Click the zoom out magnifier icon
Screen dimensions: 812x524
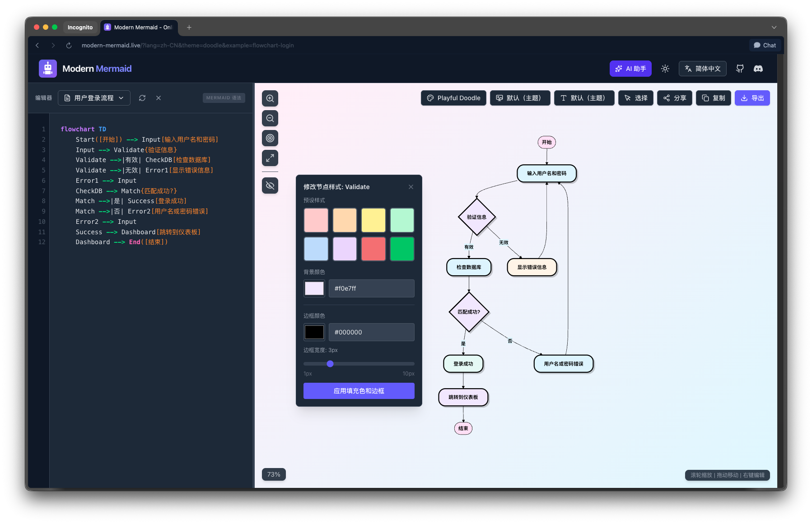(x=270, y=118)
